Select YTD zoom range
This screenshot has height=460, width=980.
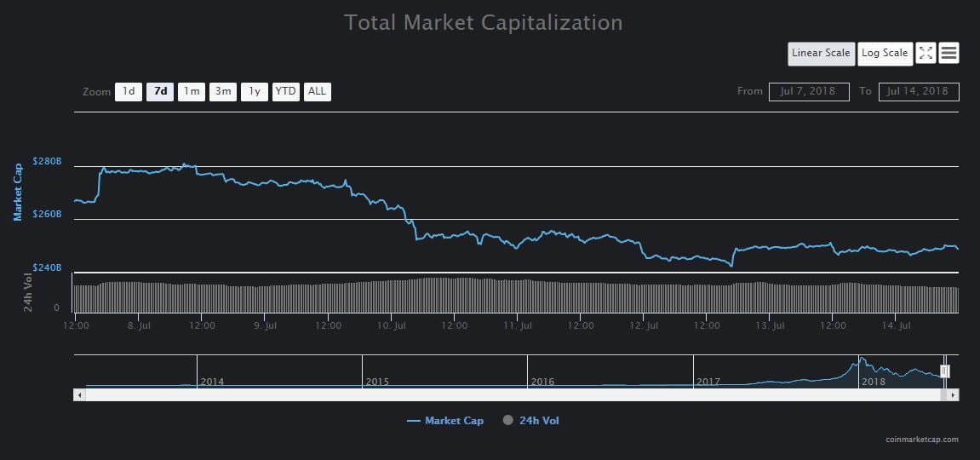[x=286, y=92]
